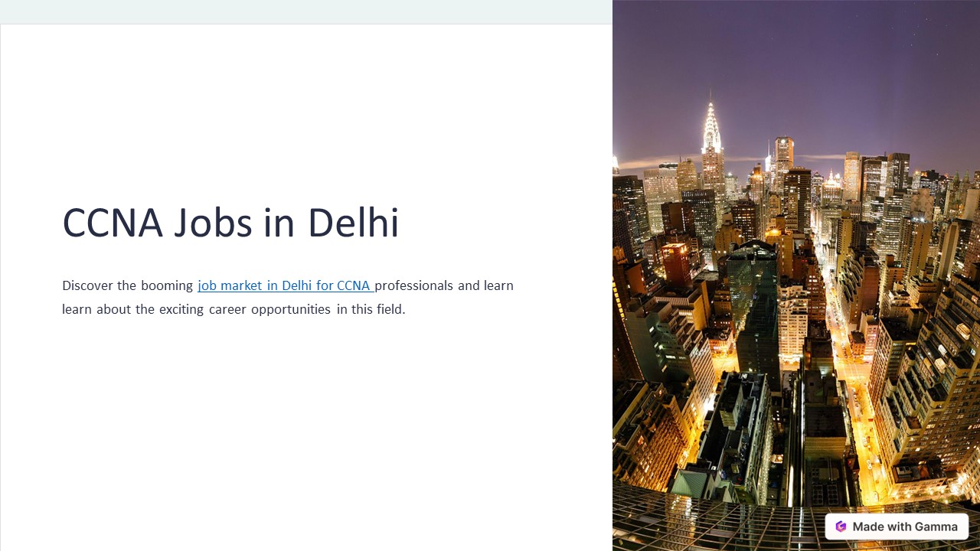Click the "Delhi for CCNA" portion of the link
Screen dimensions: 980x551
point(325,286)
